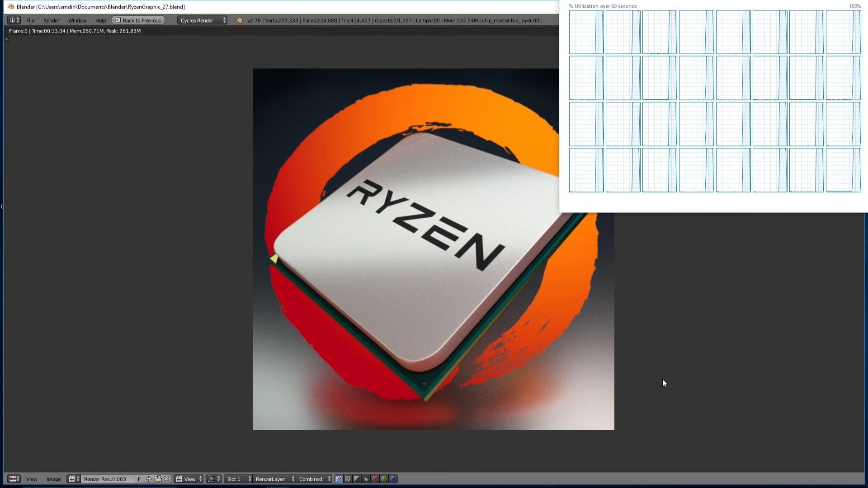Toggle Color channel display checker icon
Viewport: 868px width, 488px height.
[348, 479]
